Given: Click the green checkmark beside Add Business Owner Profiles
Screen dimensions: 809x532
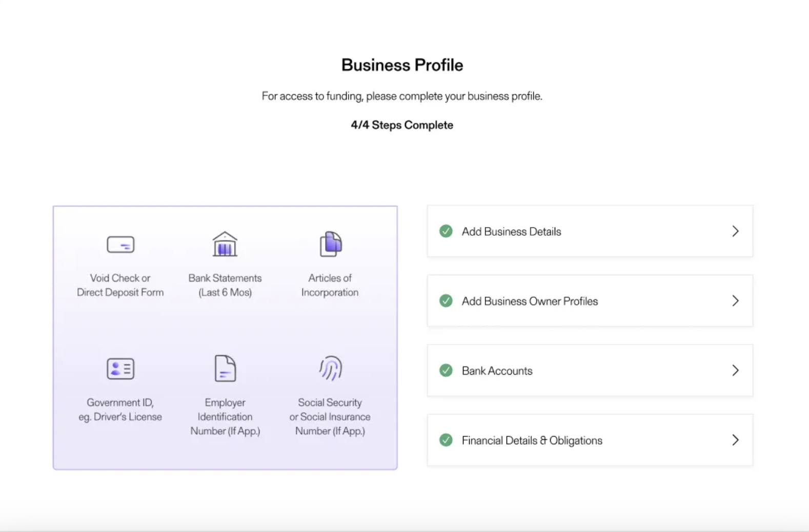Looking at the screenshot, I should point(446,301).
